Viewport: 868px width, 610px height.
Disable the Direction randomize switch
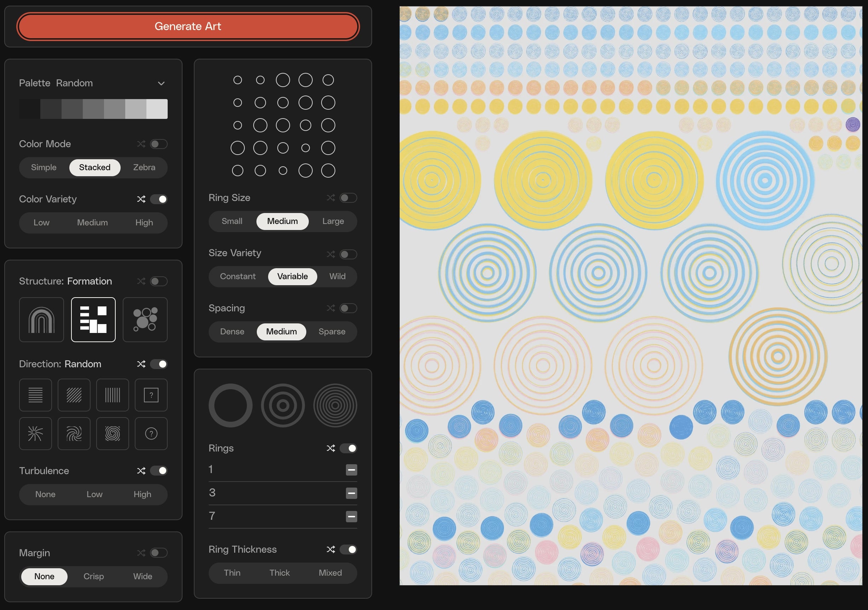[159, 364]
